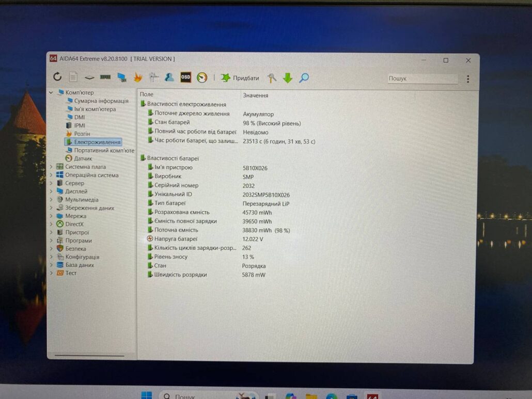
Task: Click the Придбати button
Action: point(240,78)
